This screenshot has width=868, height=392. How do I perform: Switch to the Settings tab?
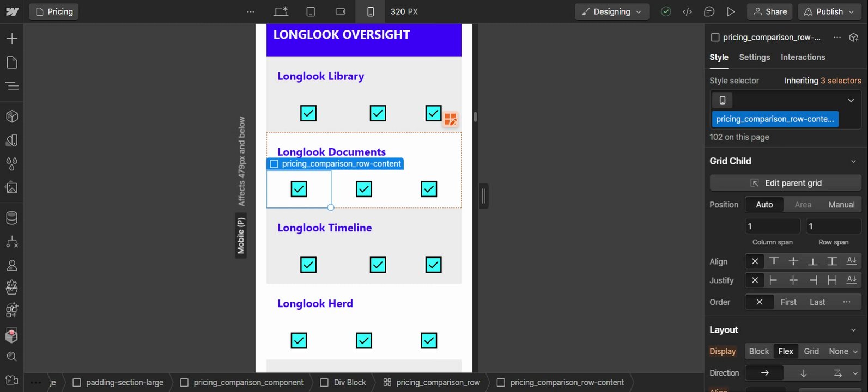[x=754, y=57]
